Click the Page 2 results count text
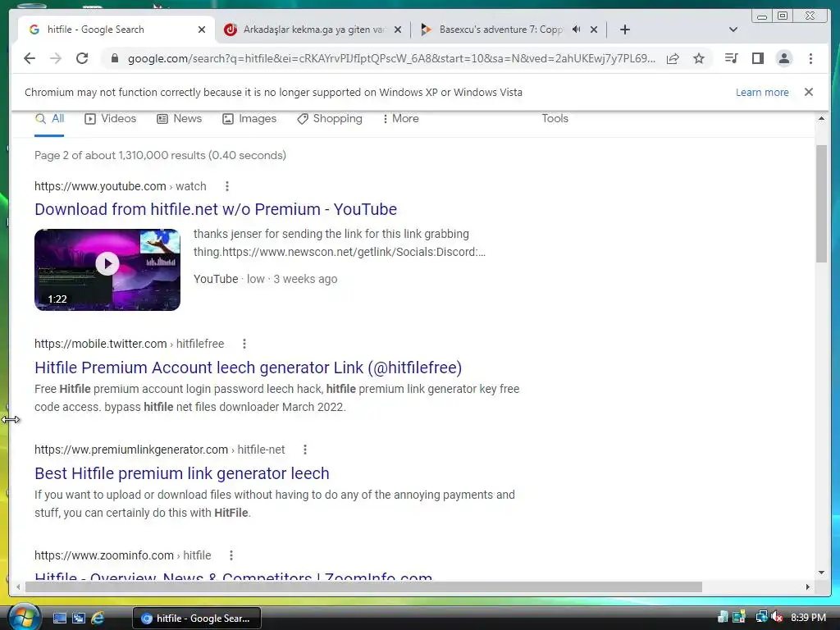This screenshot has height=630, width=840. click(160, 155)
